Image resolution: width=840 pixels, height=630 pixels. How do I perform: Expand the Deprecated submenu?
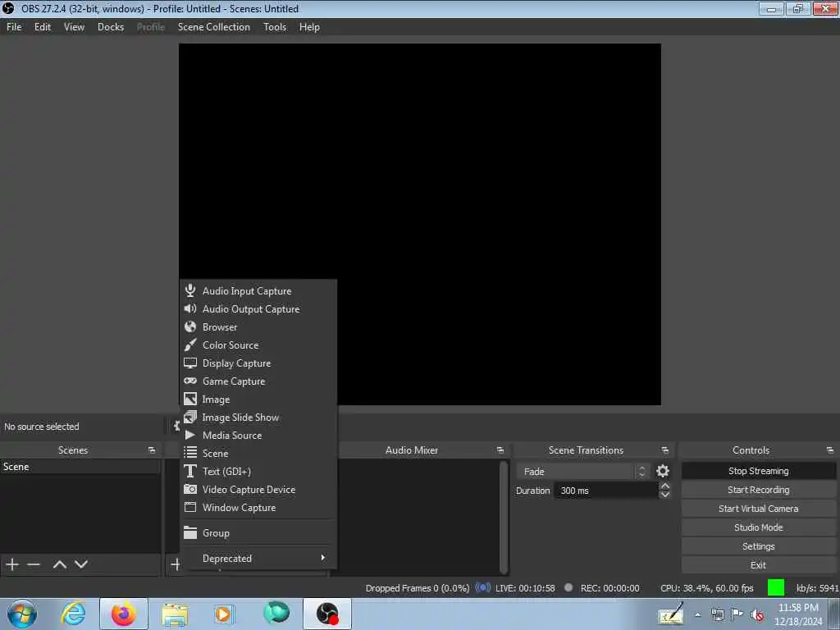[x=260, y=558]
